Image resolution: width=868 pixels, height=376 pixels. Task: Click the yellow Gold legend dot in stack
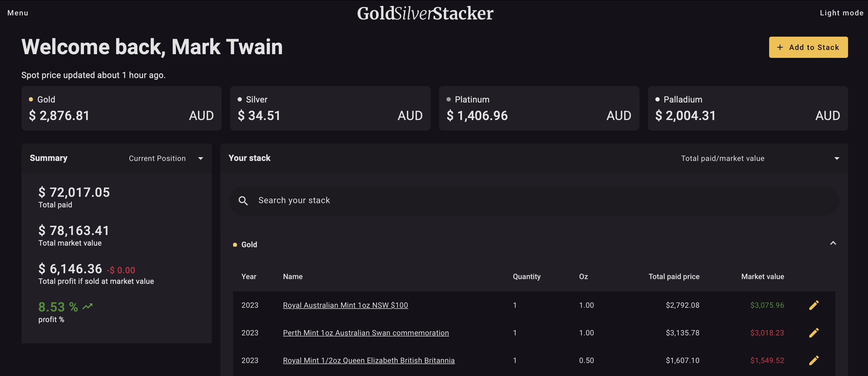click(x=235, y=244)
